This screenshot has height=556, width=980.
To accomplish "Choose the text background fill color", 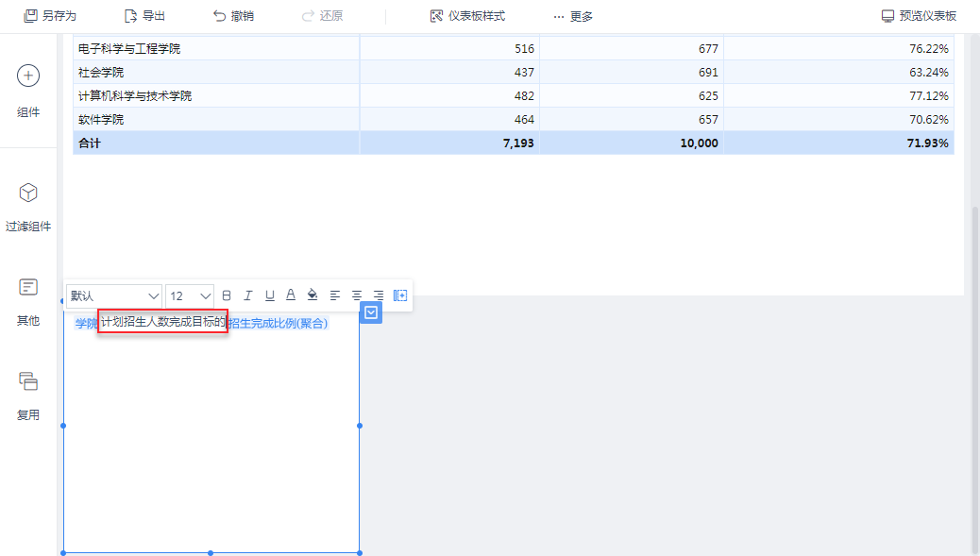I will pyautogui.click(x=313, y=295).
